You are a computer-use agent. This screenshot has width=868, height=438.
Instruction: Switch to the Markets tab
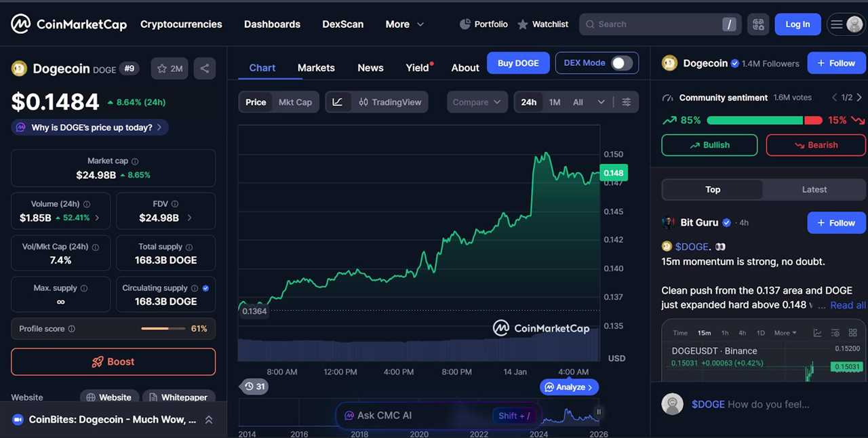click(316, 68)
